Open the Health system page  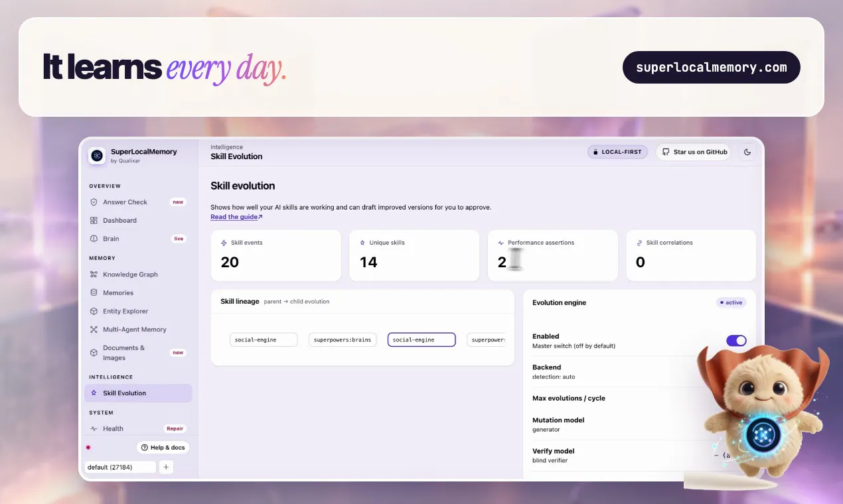pyautogui.click(x=138, y=429)
